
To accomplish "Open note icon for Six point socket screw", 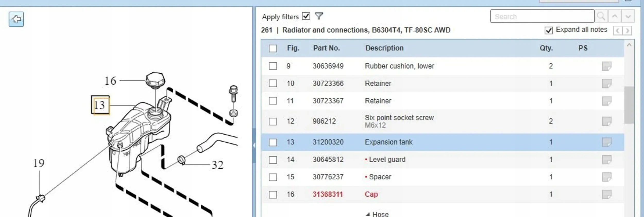I will tap(607, 121).
